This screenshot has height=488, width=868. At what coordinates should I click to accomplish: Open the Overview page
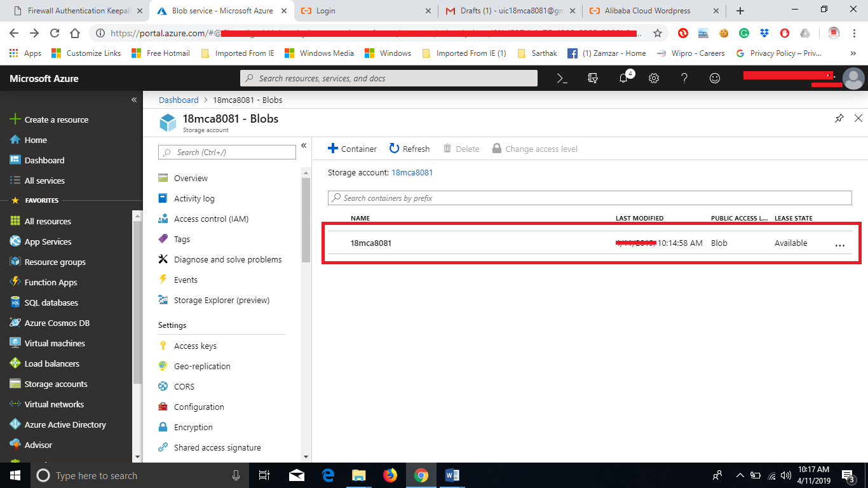[x=183, y=178]
